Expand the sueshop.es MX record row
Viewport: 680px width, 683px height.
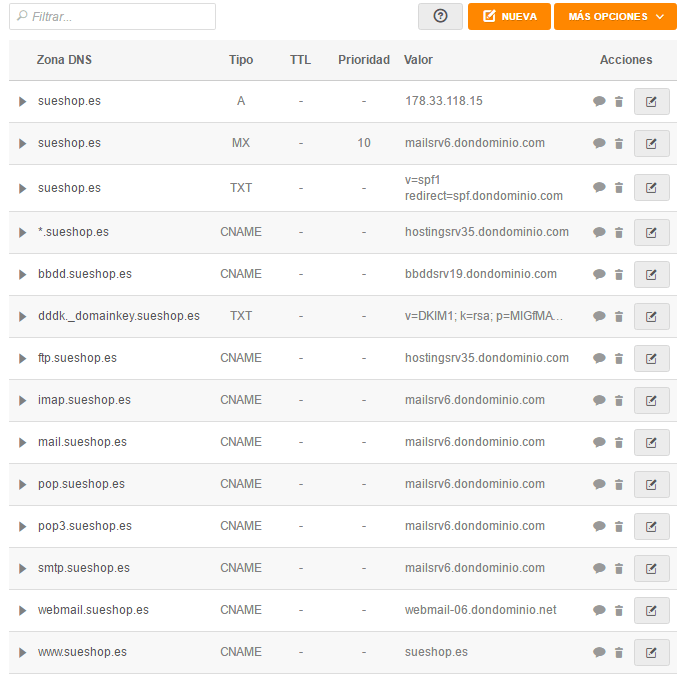point(22,144)
